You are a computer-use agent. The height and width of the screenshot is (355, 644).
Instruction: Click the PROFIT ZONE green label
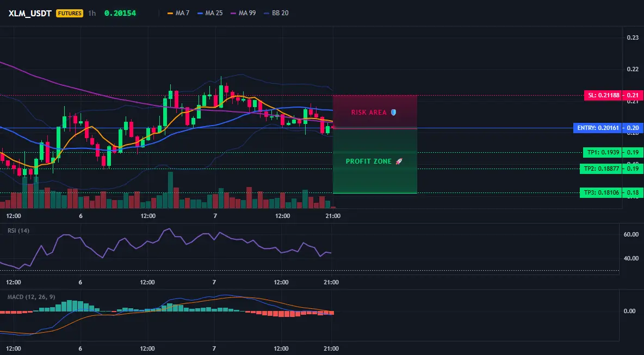point(374,161)
